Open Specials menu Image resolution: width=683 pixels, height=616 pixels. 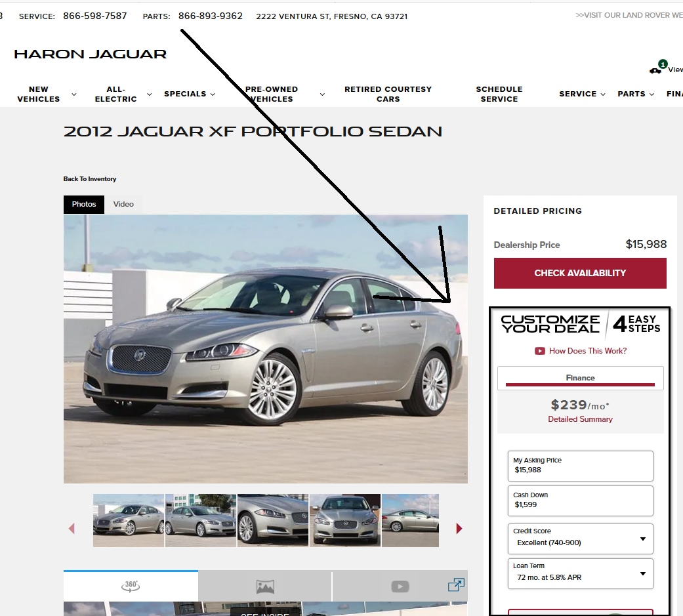coord(185,94)
